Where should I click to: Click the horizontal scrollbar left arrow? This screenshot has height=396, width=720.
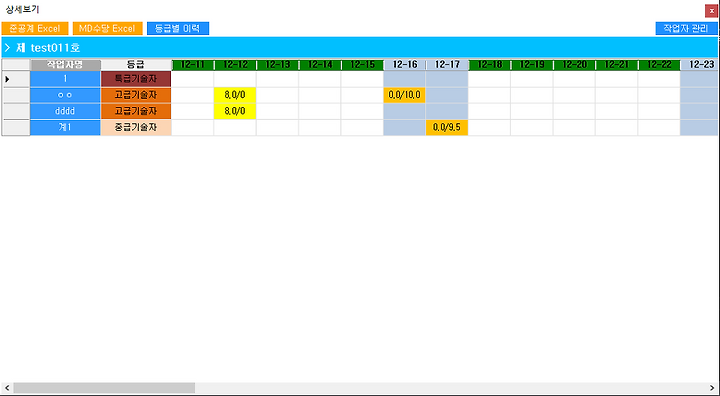tap(6, 388)
